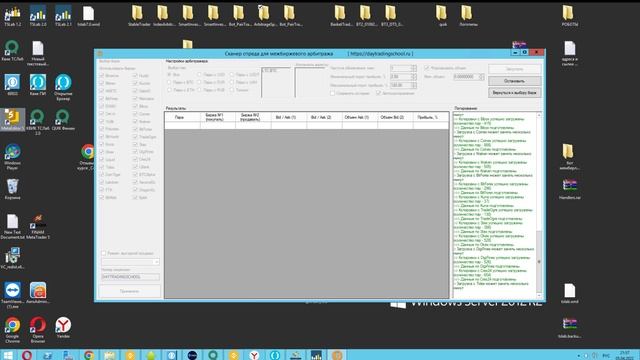
Task: Toggle the BTCAlpha exchange checkbox
Action: pos(135,175)
